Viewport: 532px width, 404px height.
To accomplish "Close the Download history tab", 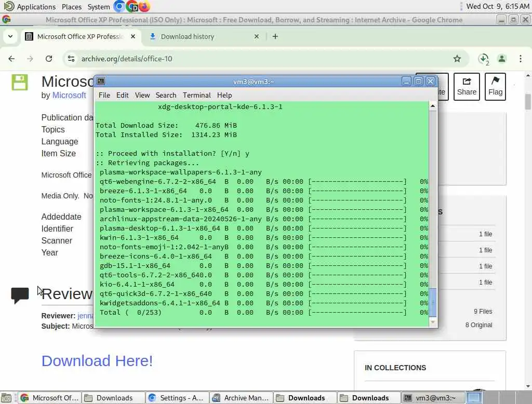I will coord(257,36).
